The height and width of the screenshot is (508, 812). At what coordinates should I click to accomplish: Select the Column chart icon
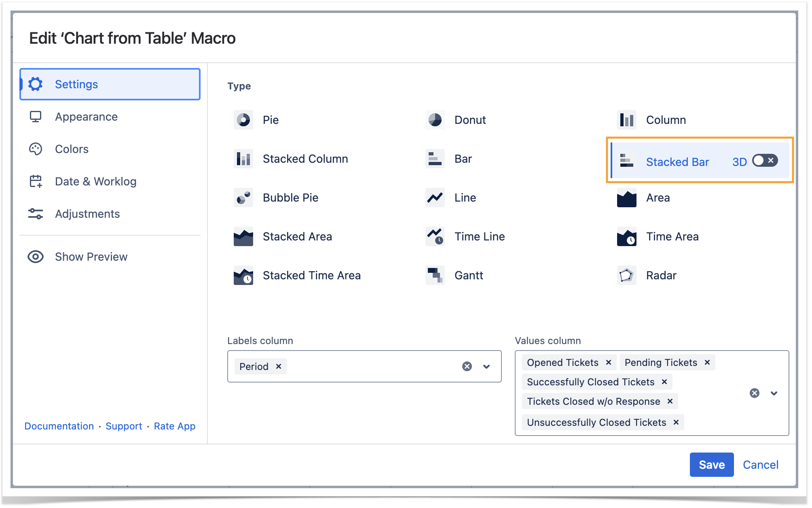(x=626, y=120)
